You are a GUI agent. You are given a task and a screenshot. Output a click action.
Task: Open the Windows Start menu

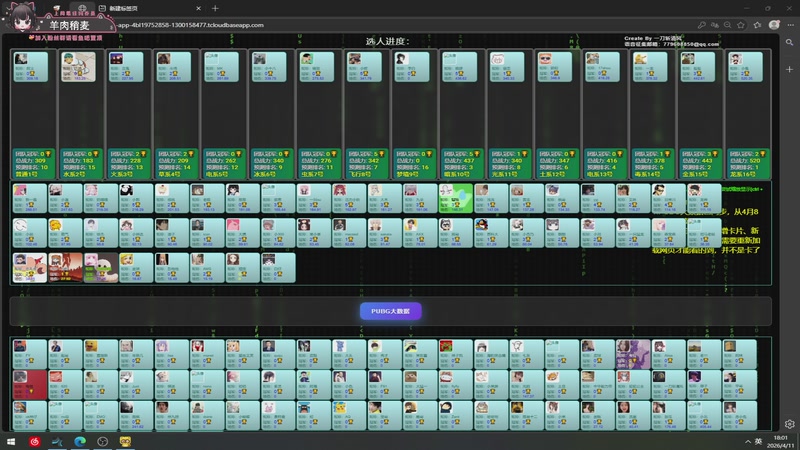(11, 441)
